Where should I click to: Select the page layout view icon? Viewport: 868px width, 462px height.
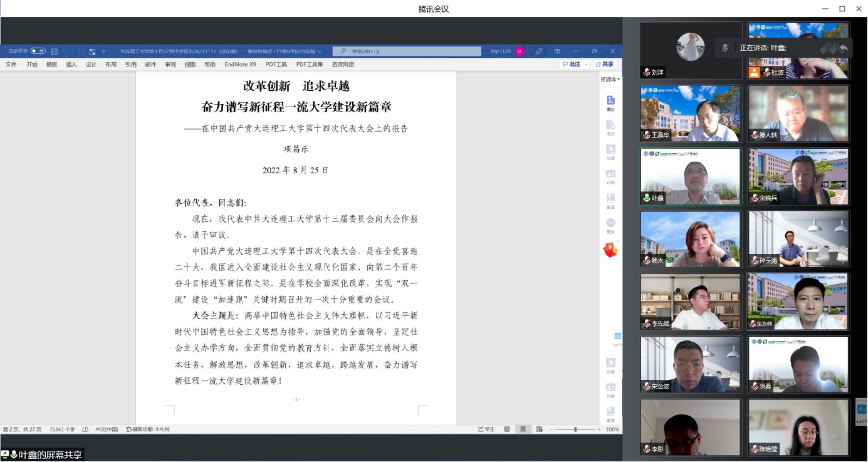(522, 429)
